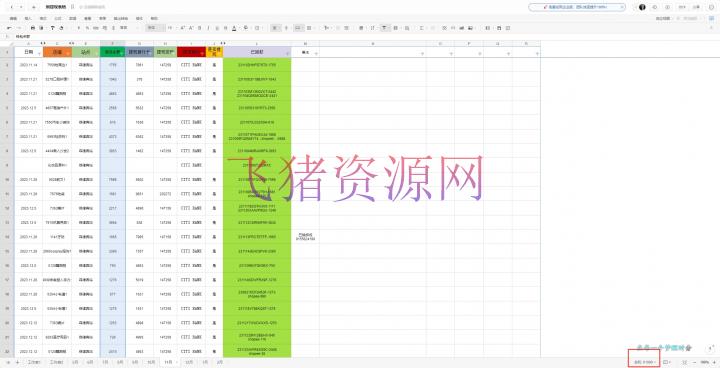This screenshot has width=720, height=368.
Task: Open the 数据 menu
Action: (73, 18)
